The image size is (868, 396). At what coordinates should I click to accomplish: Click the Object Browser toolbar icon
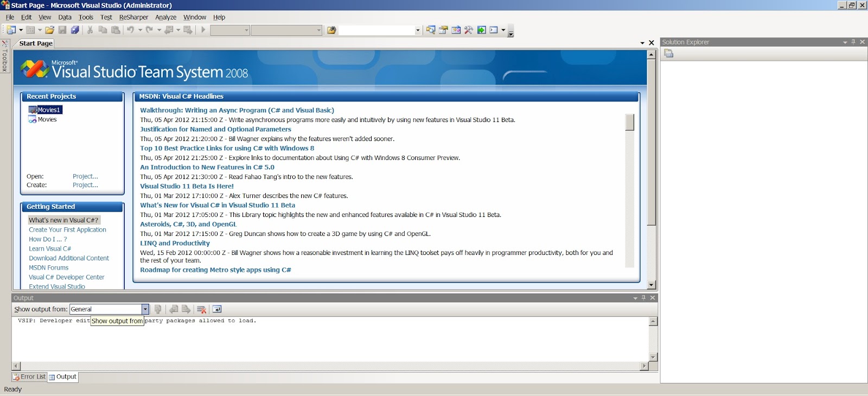click(456, 30)
